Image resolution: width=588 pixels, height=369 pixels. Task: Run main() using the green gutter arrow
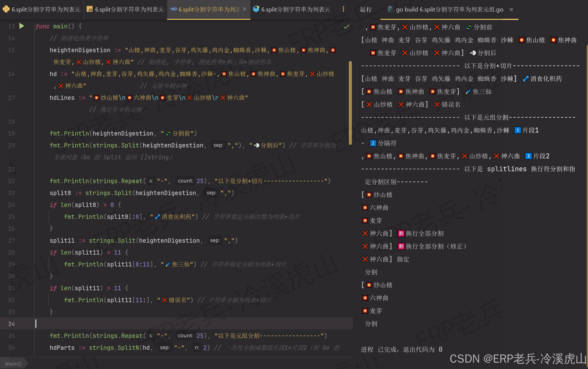[22, 26]
